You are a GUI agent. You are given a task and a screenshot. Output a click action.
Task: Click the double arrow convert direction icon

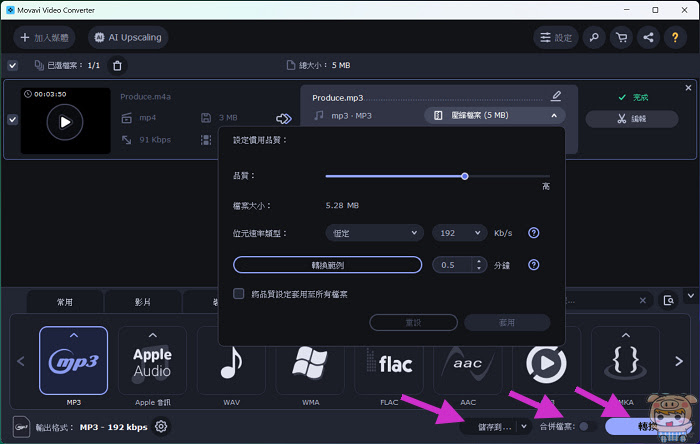pos(284,119)
